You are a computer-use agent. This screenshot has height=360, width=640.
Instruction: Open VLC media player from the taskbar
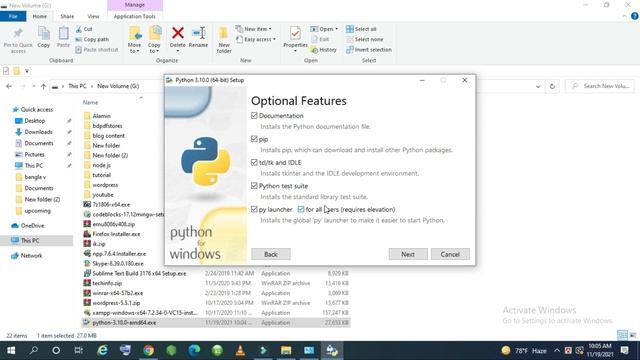point(240,350)
